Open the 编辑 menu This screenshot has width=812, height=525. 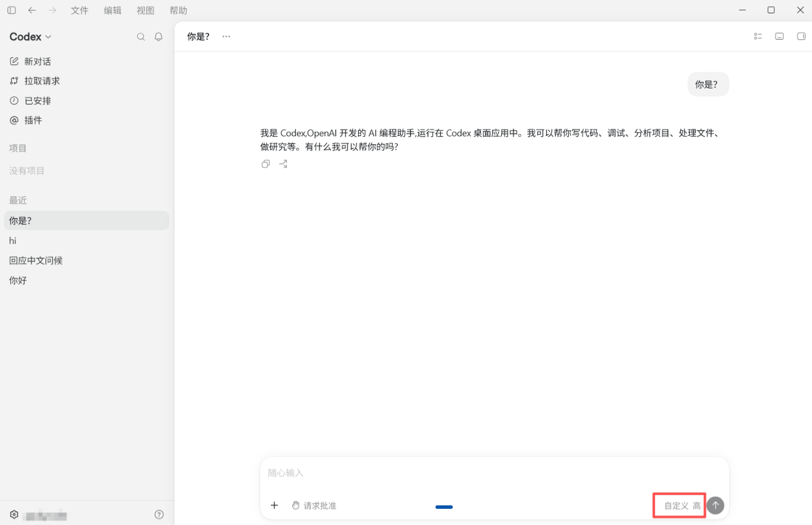pyautogui.click(x=113, y=10)
